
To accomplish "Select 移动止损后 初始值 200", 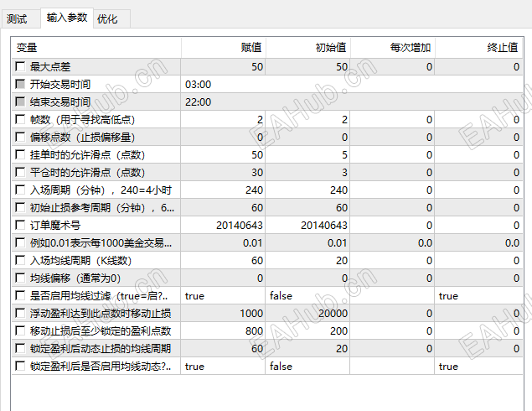I will [x=307, y=330].
